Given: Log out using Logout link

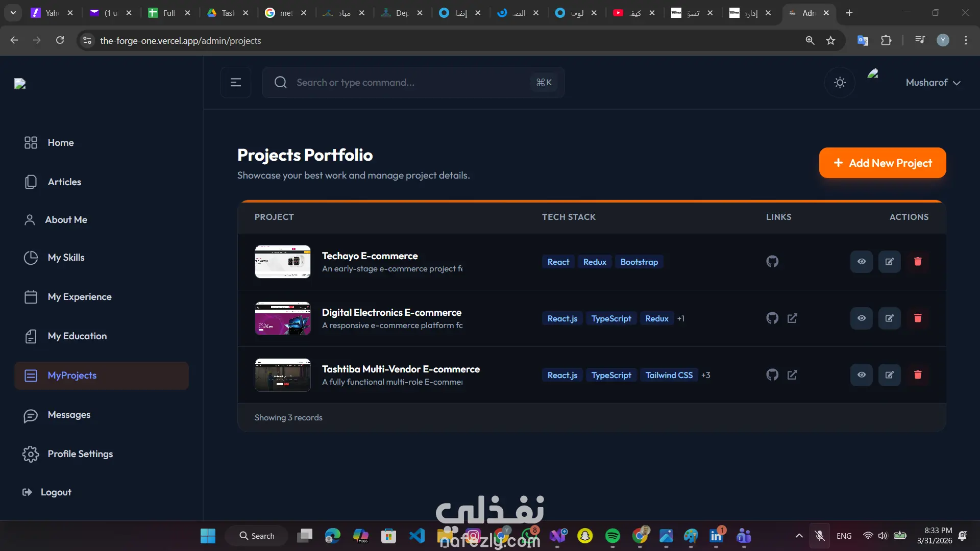Looking at the screenshot, I should [56, 492].
